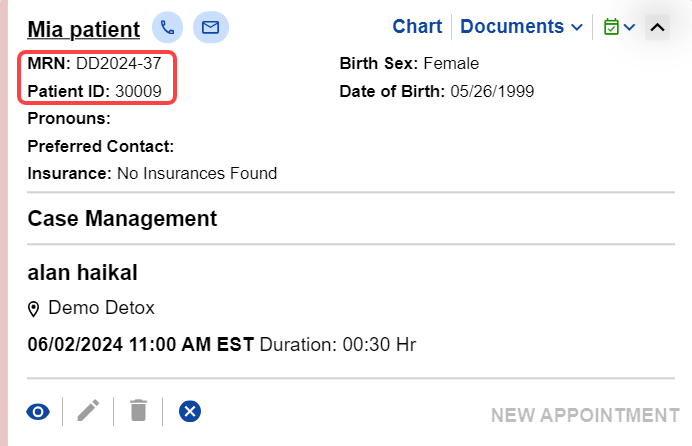
Task: Collapse the patient card with the up chevron
Action: pyautogui.click(x=657, y=27)
